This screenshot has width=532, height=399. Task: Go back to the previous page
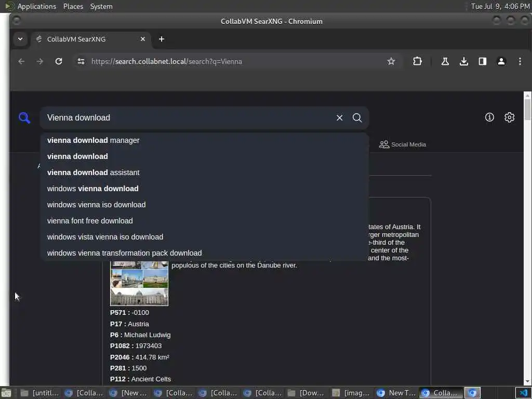21,61
